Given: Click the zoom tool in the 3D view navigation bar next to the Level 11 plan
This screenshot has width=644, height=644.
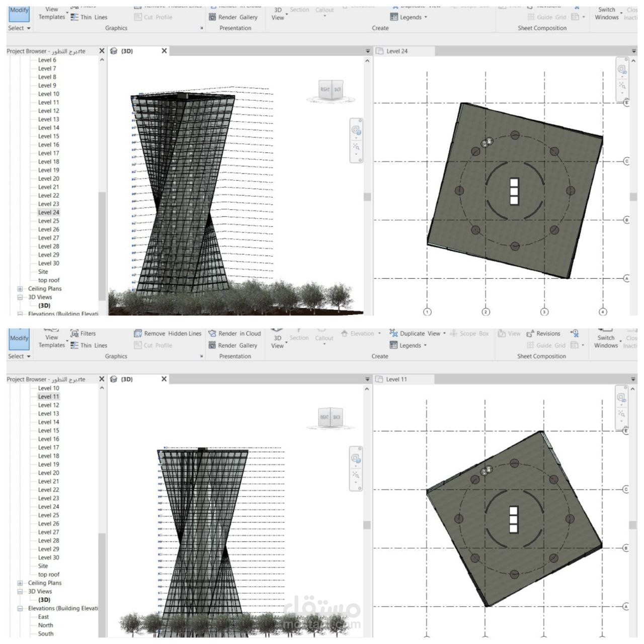Looking at the screenshot, I should [x=356, y=474].
